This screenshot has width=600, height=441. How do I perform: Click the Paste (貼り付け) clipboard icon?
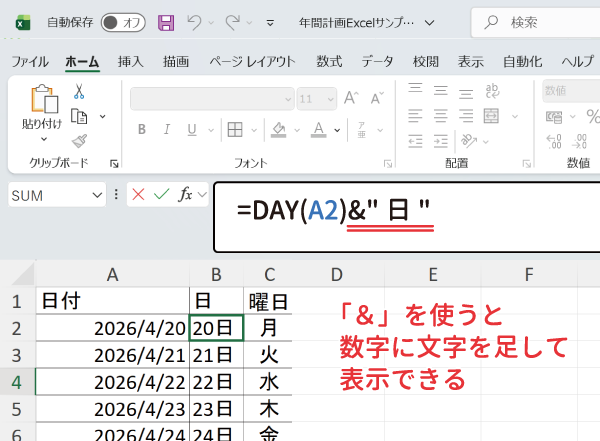pos(42,100)
